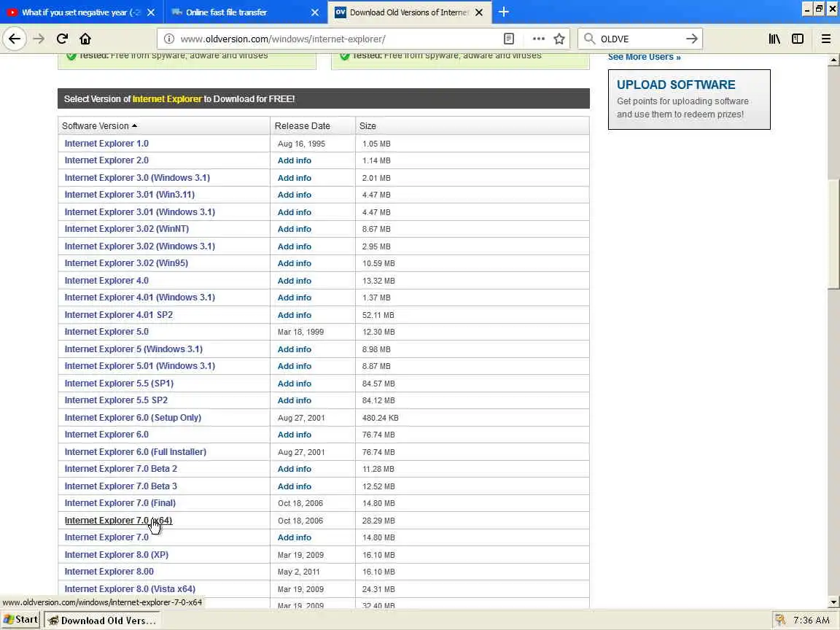Image resolution: width=840 pixels, height=630 pixels.
Task: Open Internet Explorer 3.02 (Win95) link
Action: click(126, 263)
